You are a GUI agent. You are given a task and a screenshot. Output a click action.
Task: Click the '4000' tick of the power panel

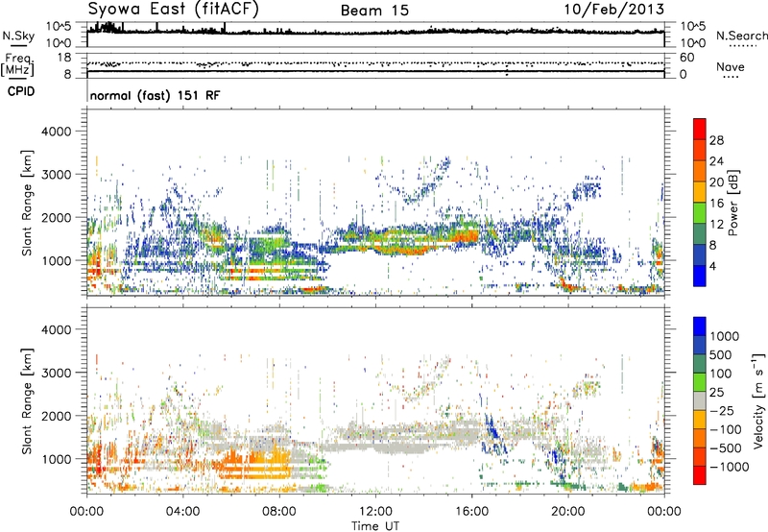pos(56,132)
